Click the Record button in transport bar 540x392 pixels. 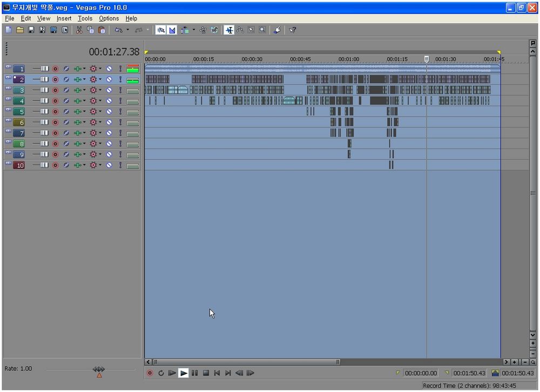tap(150, 373)
